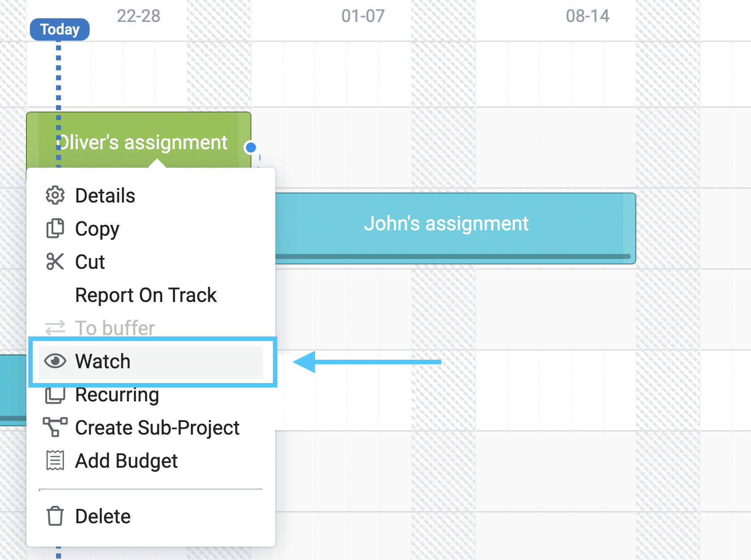The width and height of the screenshot is (751, 560).
Task: Open Details from the context menu
Action: click(x=151, y=196)
